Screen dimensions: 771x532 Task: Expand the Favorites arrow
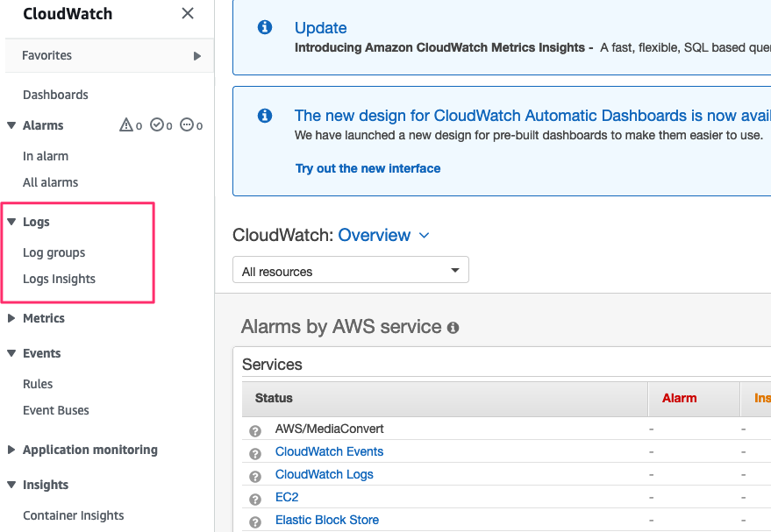point(197,56)
